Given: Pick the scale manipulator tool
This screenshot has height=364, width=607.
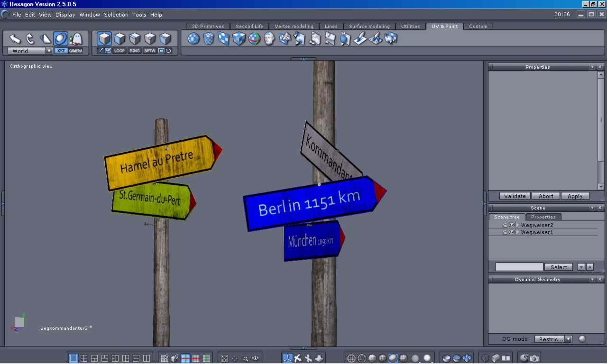Looking at the screenshot, I should click(x=46, y=38).
